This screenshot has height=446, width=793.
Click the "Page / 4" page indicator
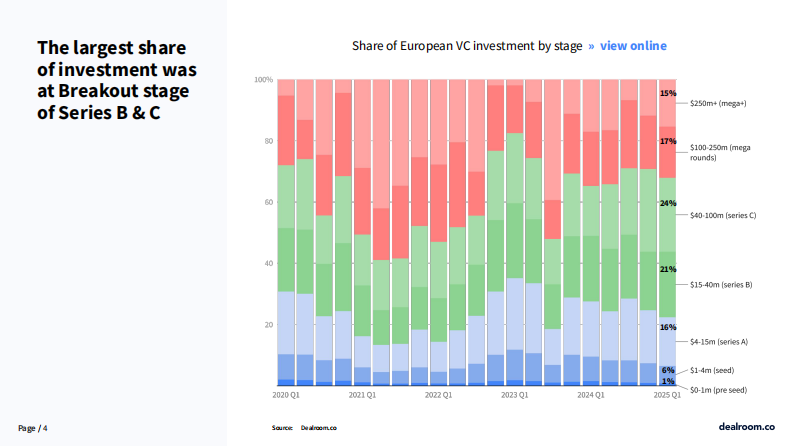(x=33, y=428)
